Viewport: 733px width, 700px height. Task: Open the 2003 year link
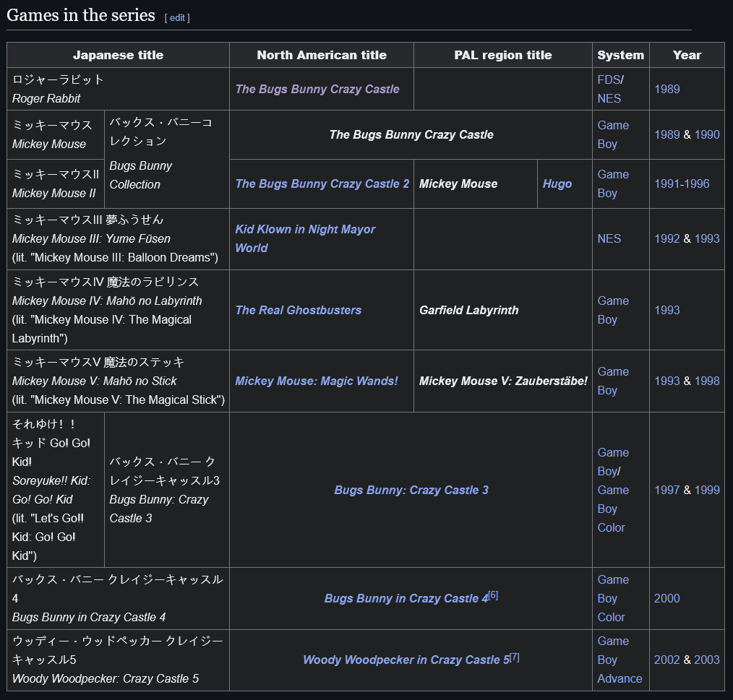pos(707,660)
